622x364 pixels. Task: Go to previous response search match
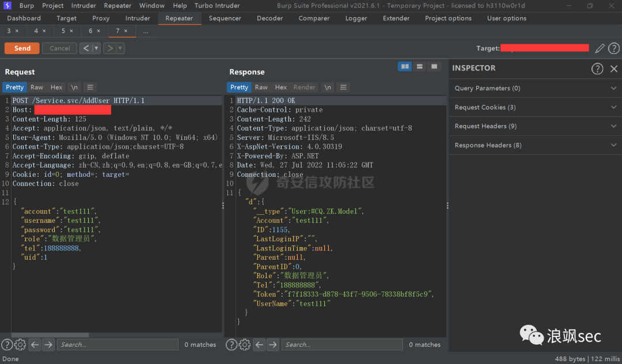259,344
